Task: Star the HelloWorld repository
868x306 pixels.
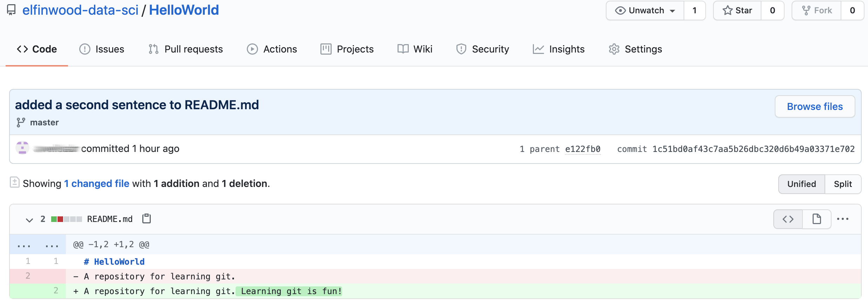Action: (x=737, y=11)
